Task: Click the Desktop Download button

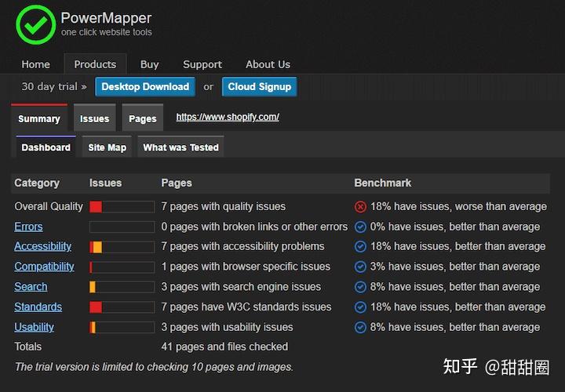Action: (x=145, y=87)
